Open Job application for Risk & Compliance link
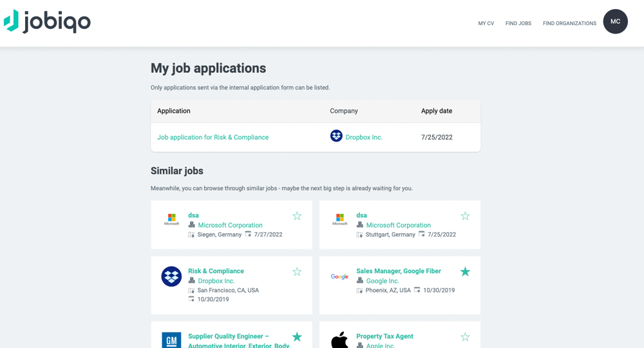This screenshot has height=348, width=644. click(213, 137)
